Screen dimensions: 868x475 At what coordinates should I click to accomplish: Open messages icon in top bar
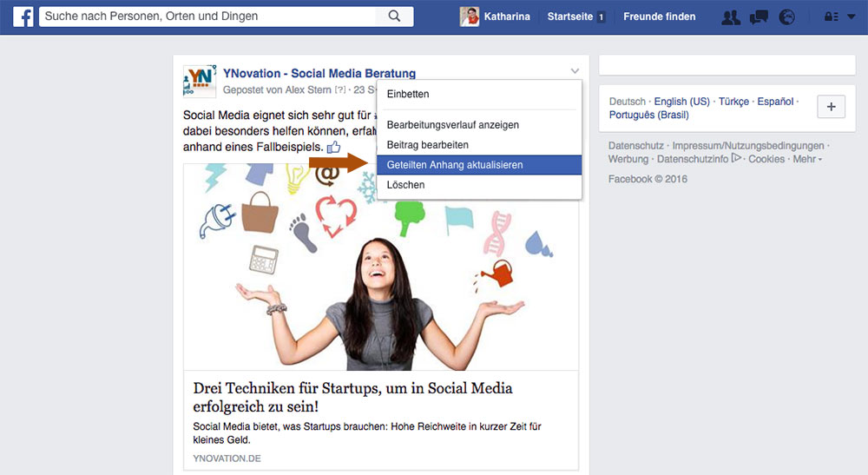pyautogui.click(x=759, y=17)
